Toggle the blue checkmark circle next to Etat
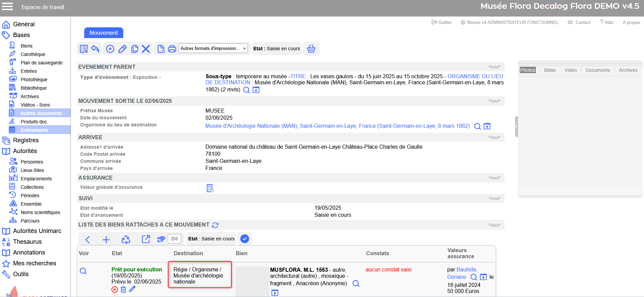 [x=245, y=239]
